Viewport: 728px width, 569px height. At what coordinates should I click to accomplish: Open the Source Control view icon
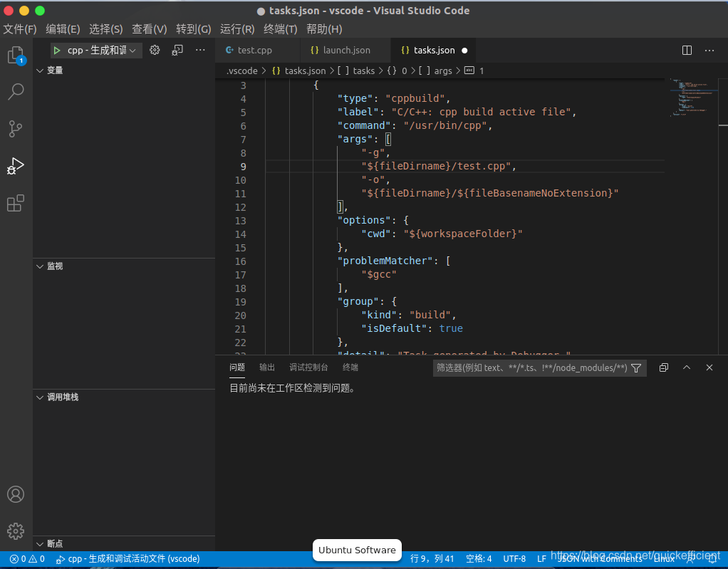tap(16, 129)
